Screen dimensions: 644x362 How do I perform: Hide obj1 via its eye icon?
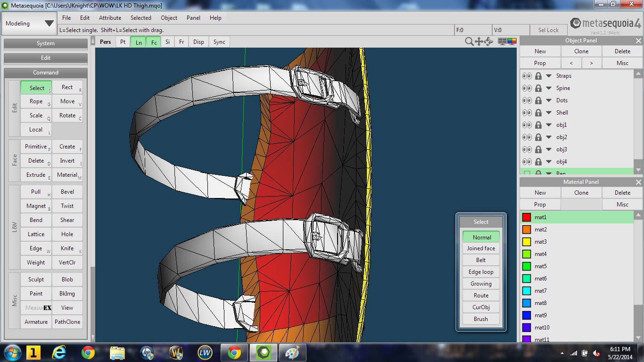pyautogui.click(x=527, y=125)
